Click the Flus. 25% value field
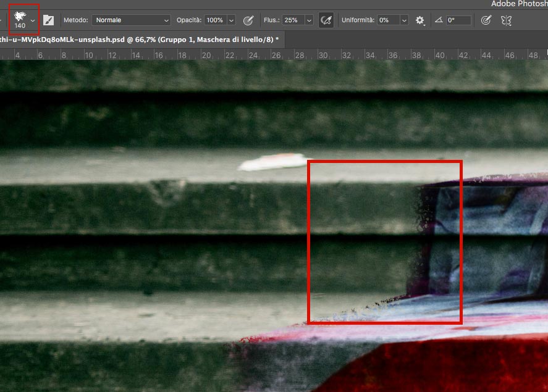This screenshot has height=392, width=548. tap(293, 20)
